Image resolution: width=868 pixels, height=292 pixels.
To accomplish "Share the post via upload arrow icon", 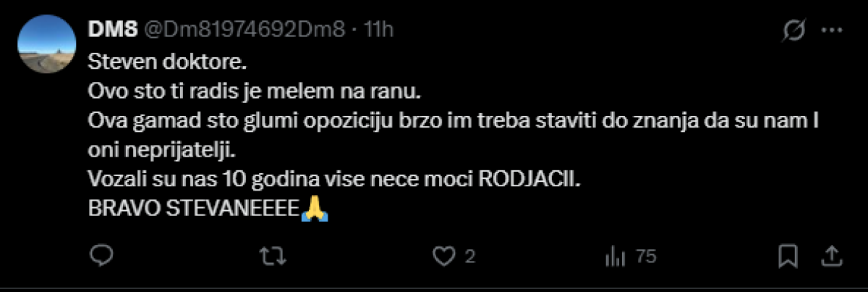I will pyautogui.click(x=832, y=256).
